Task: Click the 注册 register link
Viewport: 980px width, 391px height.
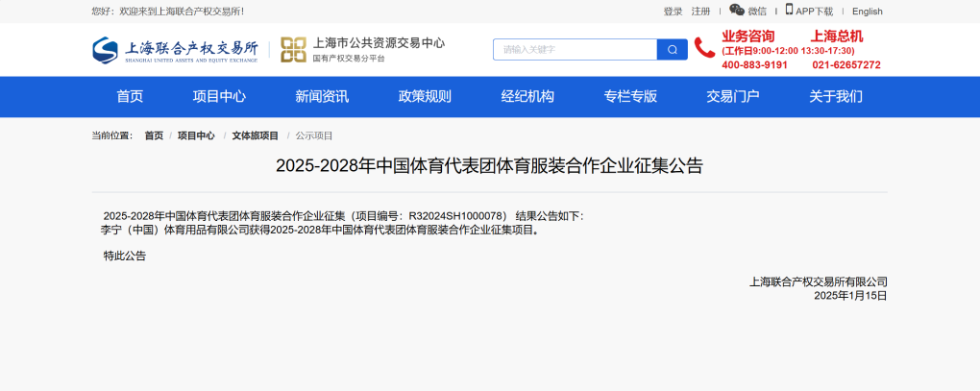Action: 700,12
